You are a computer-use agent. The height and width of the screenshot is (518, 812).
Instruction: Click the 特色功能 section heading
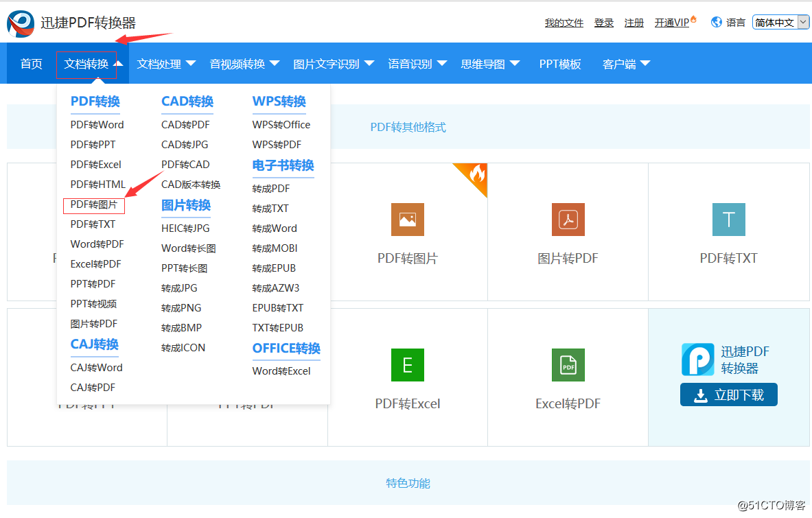click(x=408, y=483)
